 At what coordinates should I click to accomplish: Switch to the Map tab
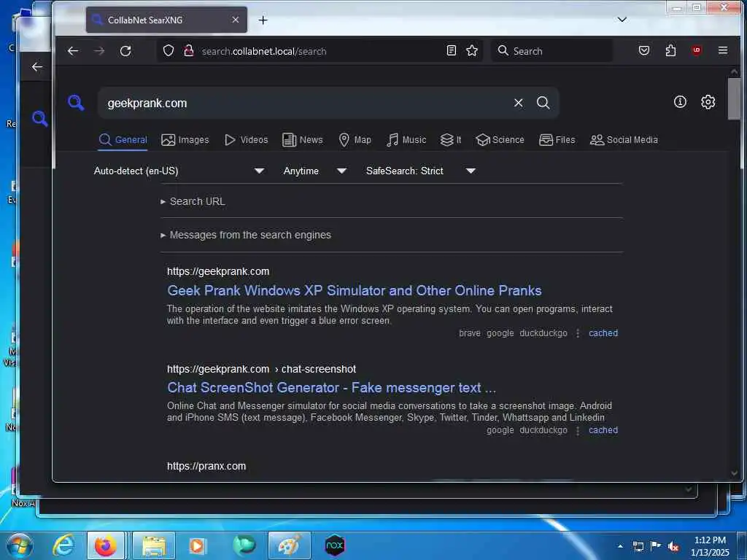click(355, 140)
